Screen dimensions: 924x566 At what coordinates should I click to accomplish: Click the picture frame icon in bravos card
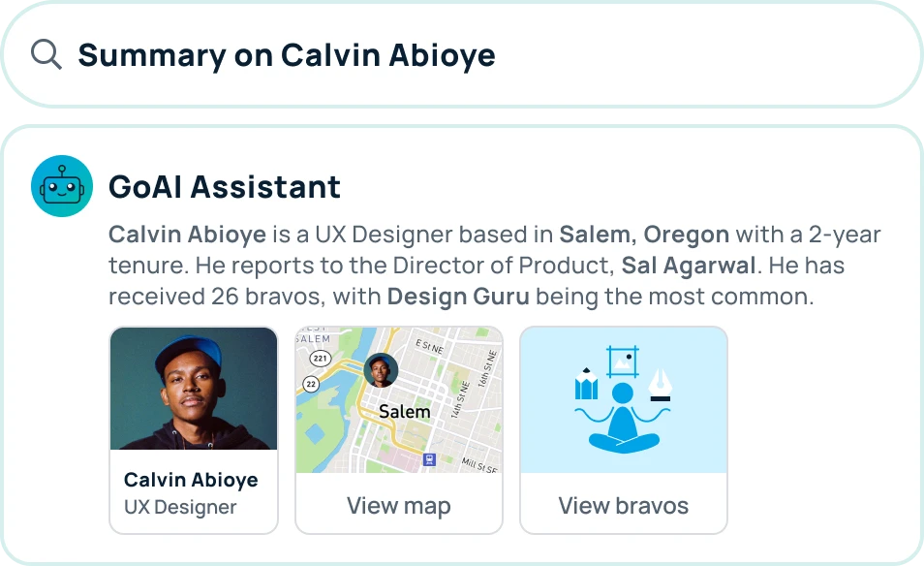(x=623, y=362)
